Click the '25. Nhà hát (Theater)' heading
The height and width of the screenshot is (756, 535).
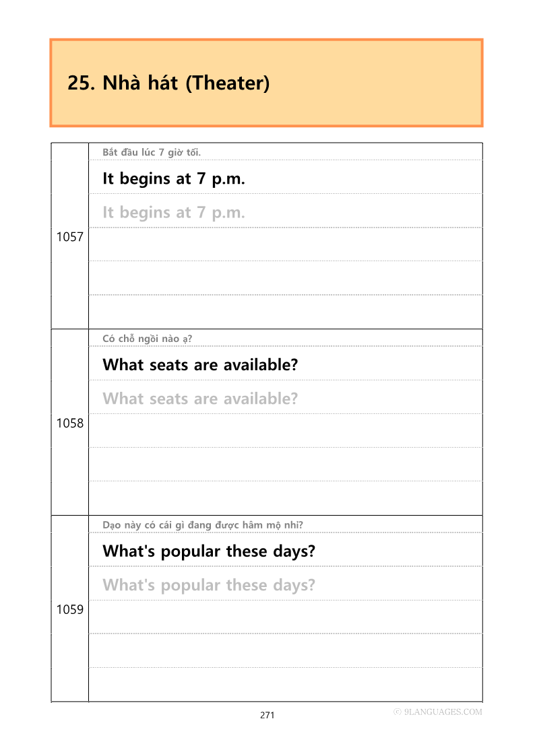coord(168,83)
